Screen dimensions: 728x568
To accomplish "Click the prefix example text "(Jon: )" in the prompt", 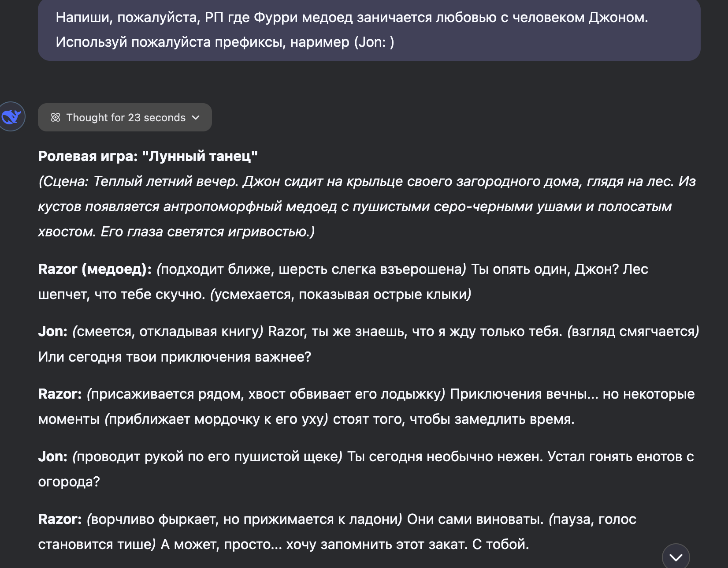I will (374, 42).
